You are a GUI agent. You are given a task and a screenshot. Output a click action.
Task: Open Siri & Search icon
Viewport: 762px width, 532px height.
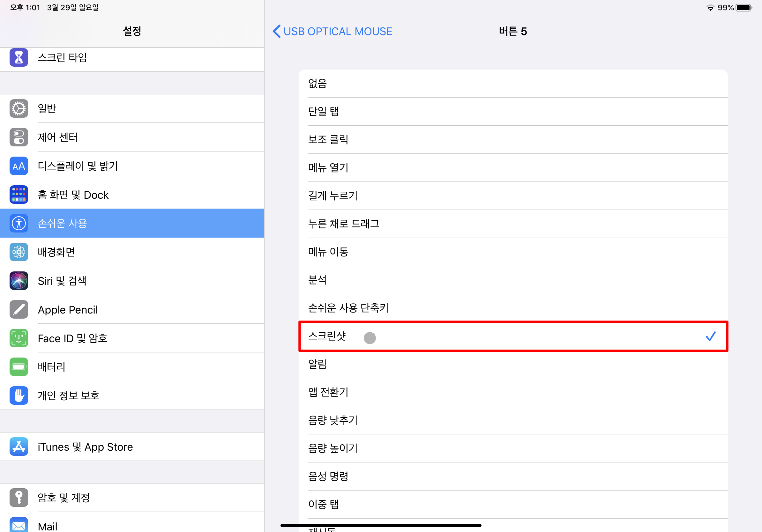(x=19, y=281)
